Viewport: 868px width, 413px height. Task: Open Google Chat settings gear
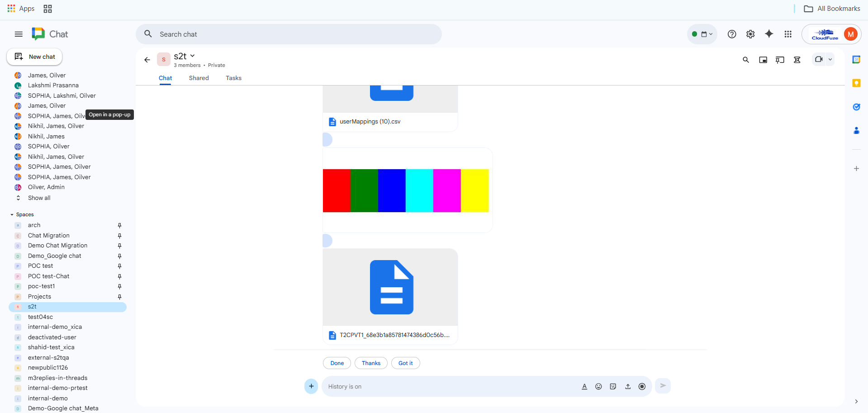750,34
